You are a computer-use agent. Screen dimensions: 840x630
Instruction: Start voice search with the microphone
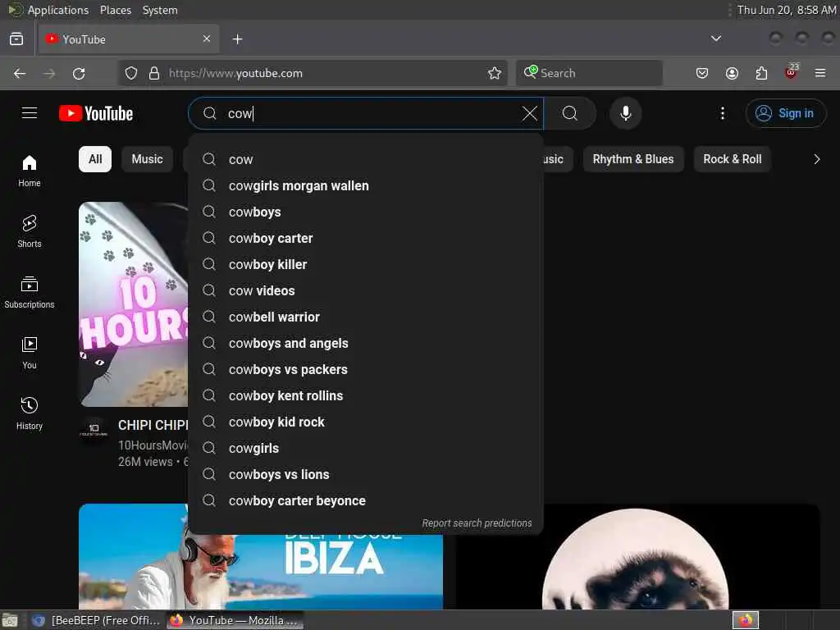(625, 113)
